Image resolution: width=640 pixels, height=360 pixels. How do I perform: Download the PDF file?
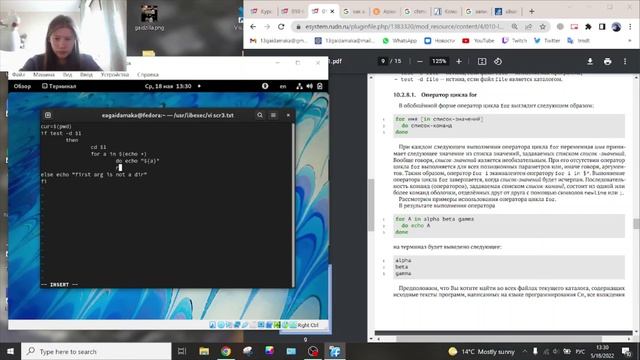(x=590, y=61)
